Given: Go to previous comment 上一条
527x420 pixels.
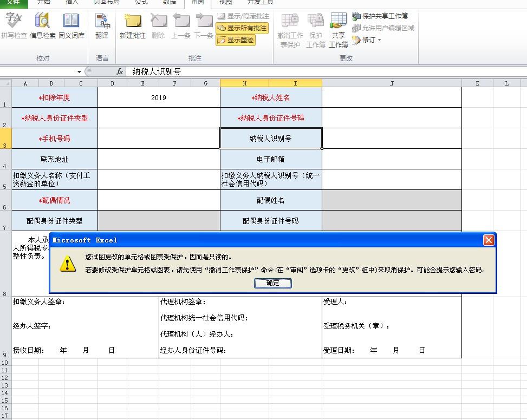Looking at the screenshot, I should click(x=181, y=25).
